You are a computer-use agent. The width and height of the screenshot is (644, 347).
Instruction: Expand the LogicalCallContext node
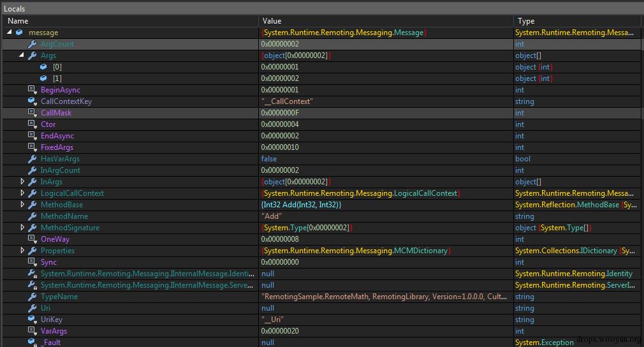click(x=22, y=193)
